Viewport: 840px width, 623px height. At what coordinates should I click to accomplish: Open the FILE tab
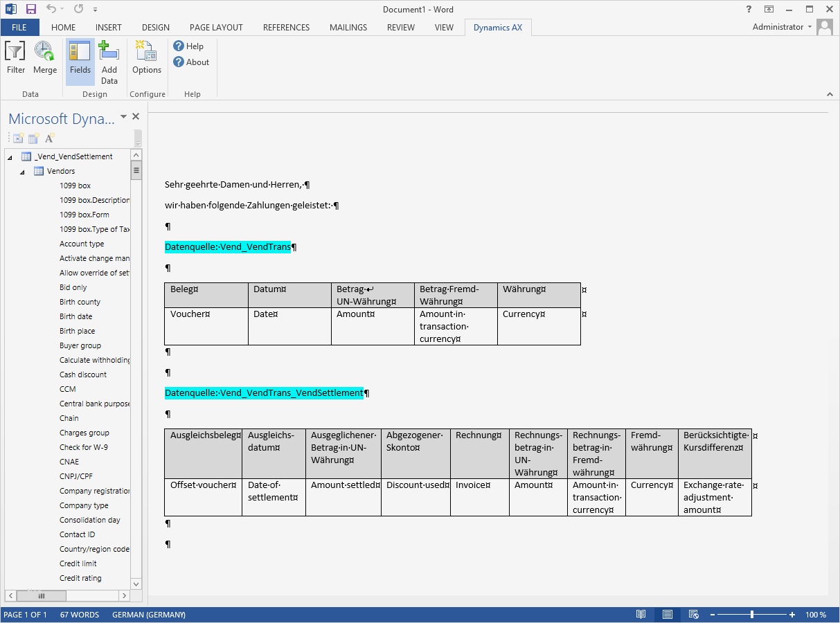[x=19, y=28]
